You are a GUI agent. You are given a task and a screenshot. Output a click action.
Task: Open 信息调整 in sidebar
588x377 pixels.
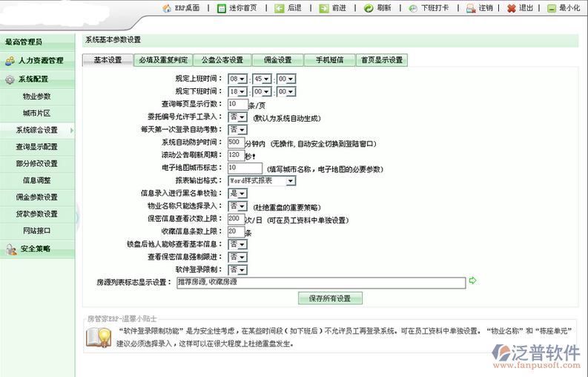pos(37,180)
